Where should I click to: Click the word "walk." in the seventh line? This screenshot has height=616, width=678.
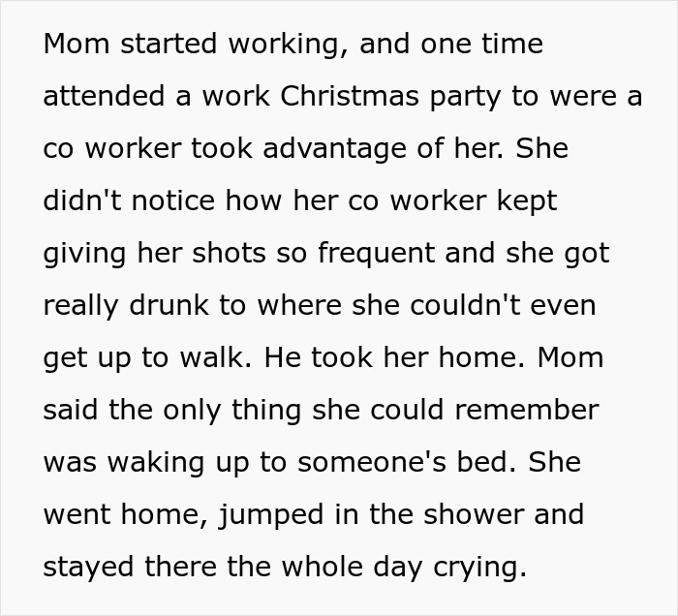[215, 357]
